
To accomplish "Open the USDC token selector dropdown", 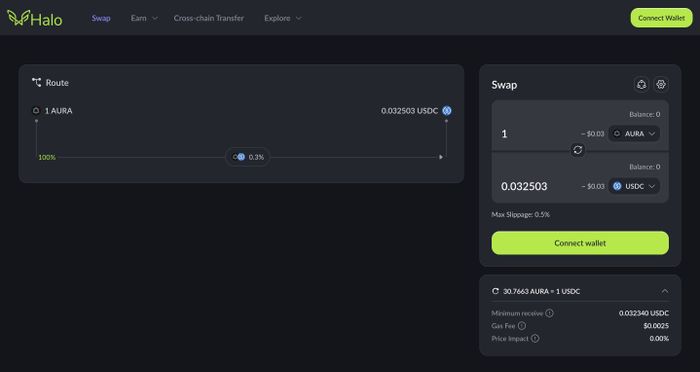I will [634, 186].
